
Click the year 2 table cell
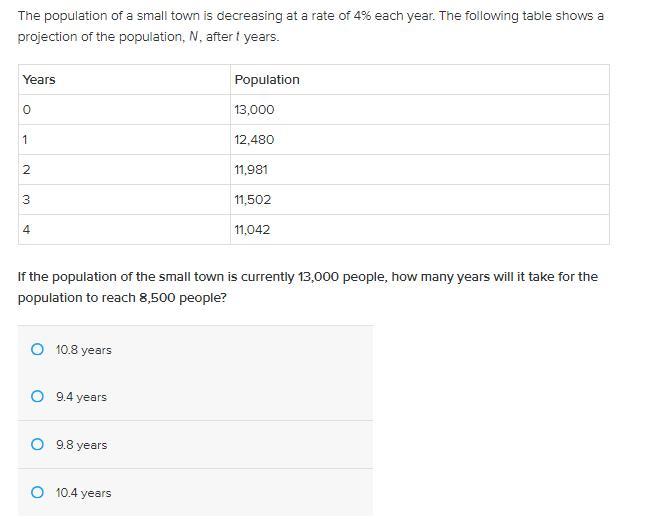[124, 169]
